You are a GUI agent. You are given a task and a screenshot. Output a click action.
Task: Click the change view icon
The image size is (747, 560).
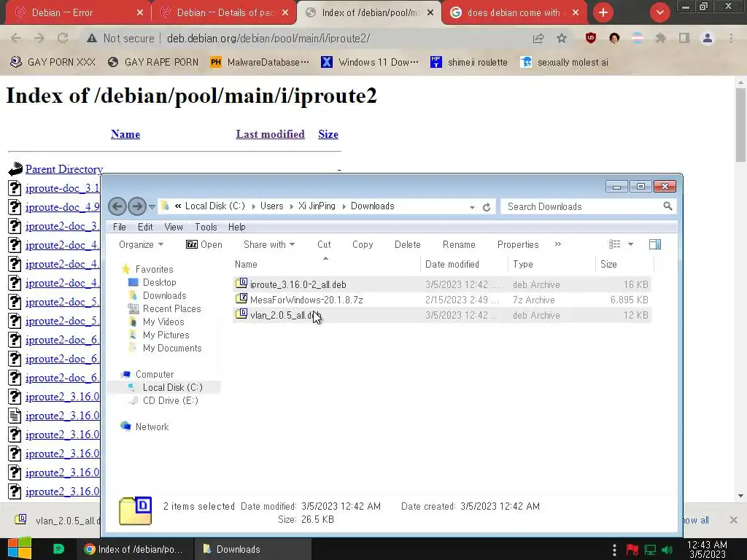click(x=614, y=244)
